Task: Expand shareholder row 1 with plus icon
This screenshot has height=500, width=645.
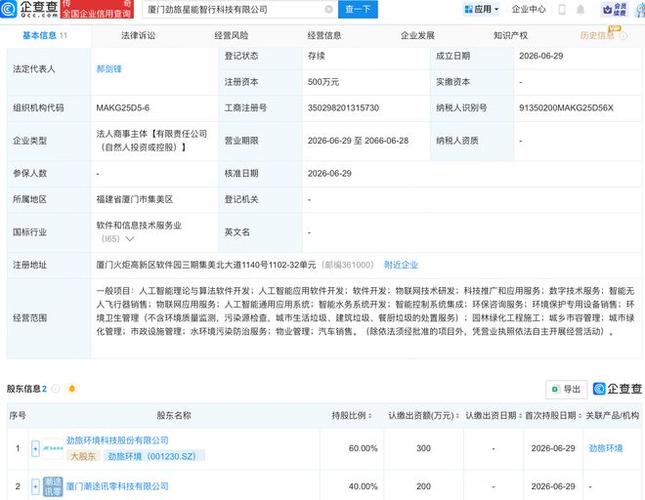Action: [35, 448]
